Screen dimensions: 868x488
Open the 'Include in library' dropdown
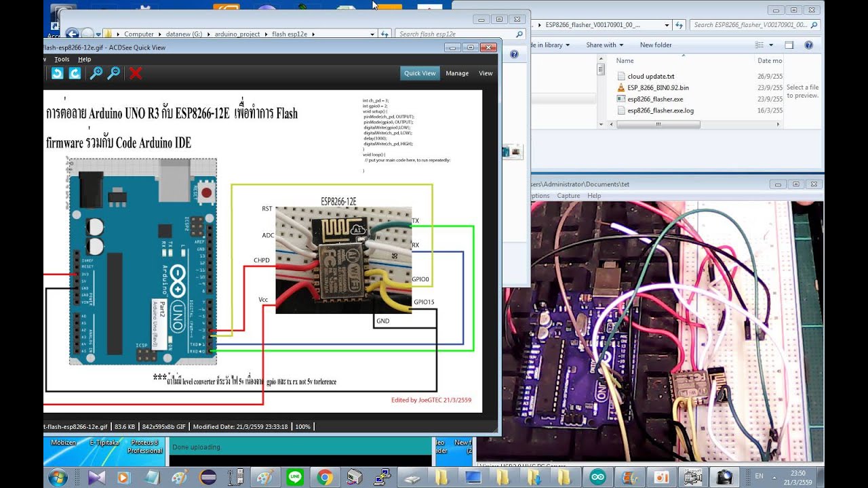(x=550, y=45)
